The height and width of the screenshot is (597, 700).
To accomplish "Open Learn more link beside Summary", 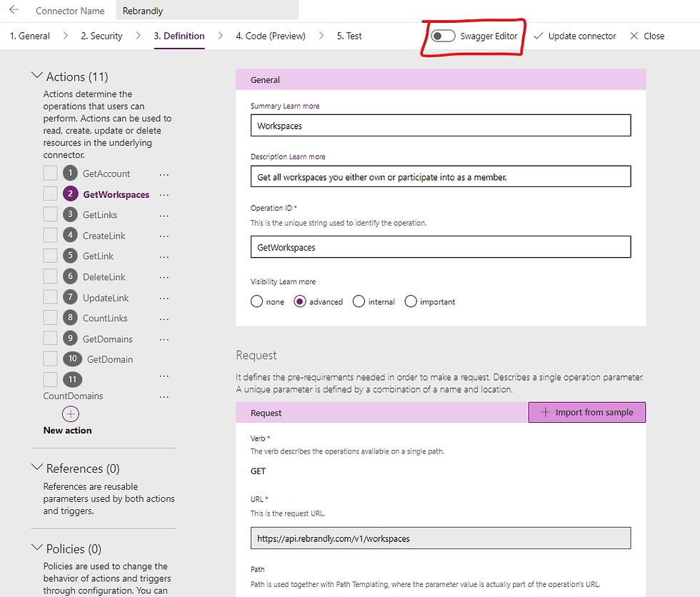I will click(301, 106).
